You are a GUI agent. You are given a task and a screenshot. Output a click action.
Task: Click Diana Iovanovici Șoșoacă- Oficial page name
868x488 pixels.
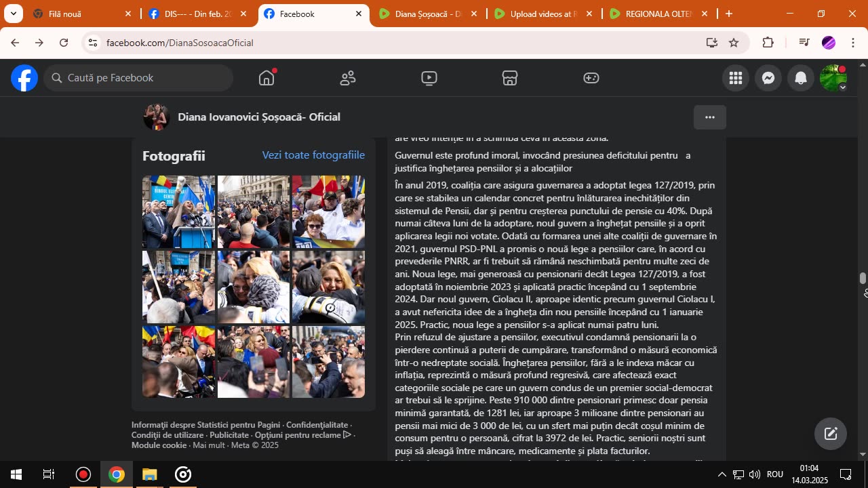(259, 117)
